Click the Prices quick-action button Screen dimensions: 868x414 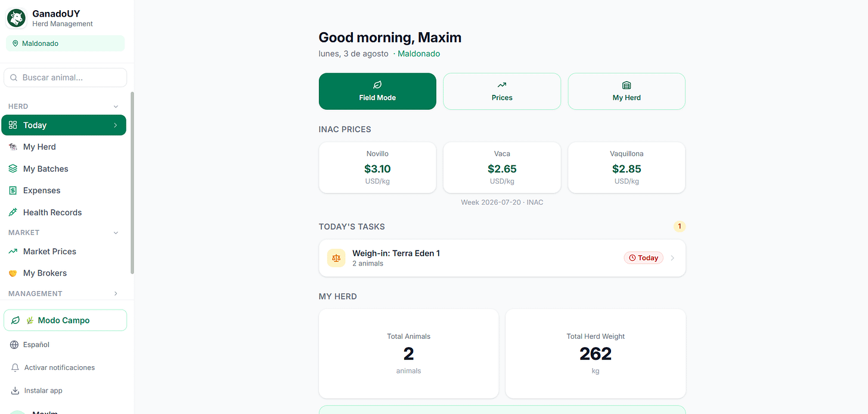point(502,91)
